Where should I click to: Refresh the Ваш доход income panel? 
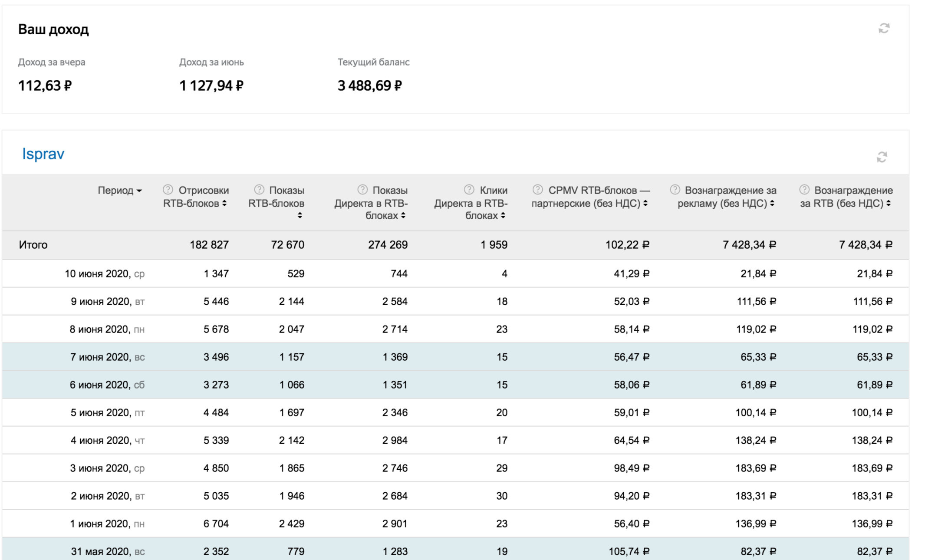pos(884,29)
